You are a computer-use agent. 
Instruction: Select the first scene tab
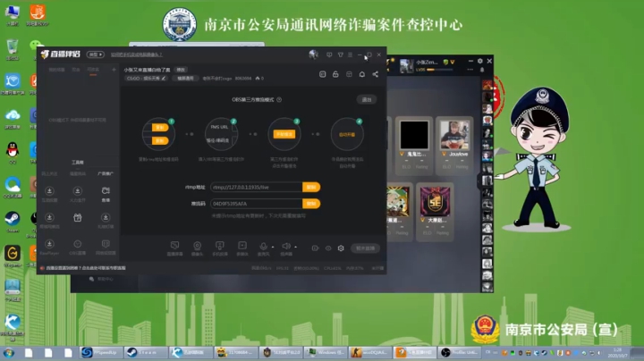tap(56, 71)
